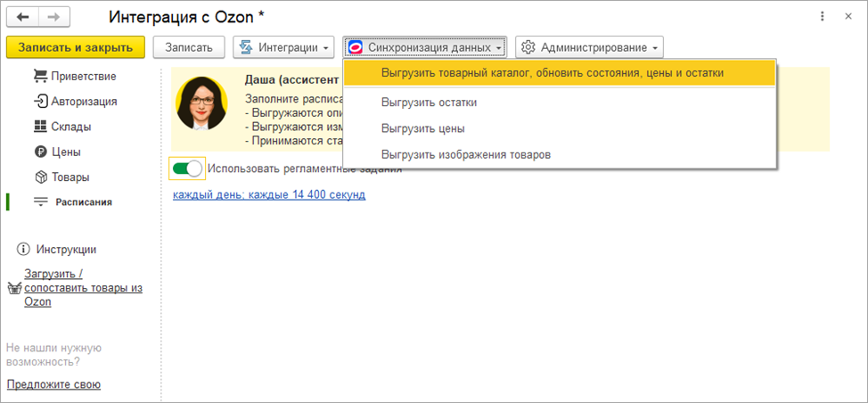The image size is (868, 403).
Task: Toggle Использовать регламентные задания switch
Action: [x=187, y=168]
